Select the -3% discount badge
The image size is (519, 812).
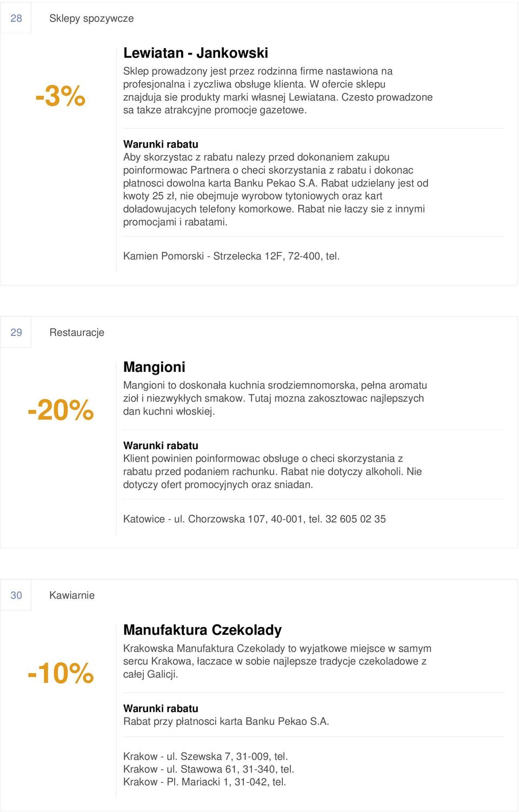click(61, 96)
